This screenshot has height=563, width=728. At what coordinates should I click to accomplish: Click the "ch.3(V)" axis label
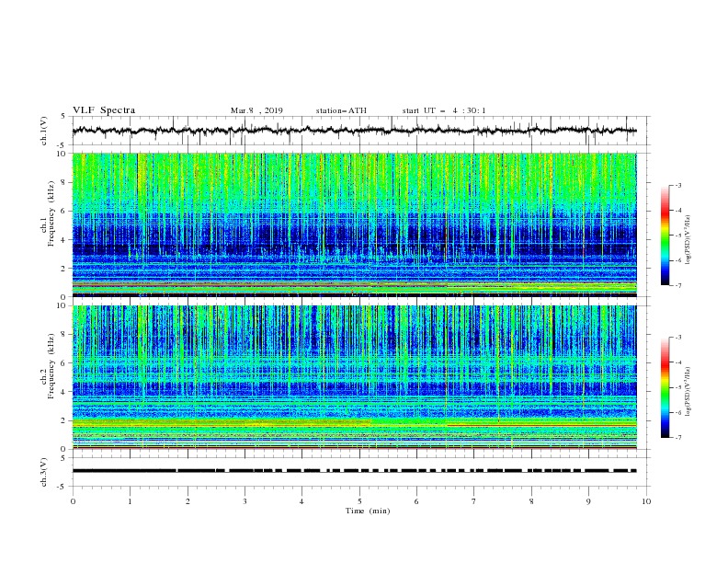pos(44,472)
